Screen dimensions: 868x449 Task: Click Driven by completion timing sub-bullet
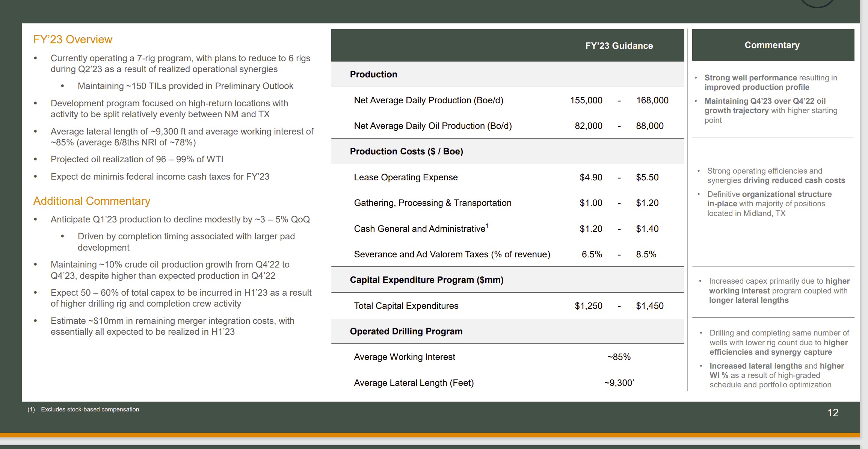(x=186, y=242)
